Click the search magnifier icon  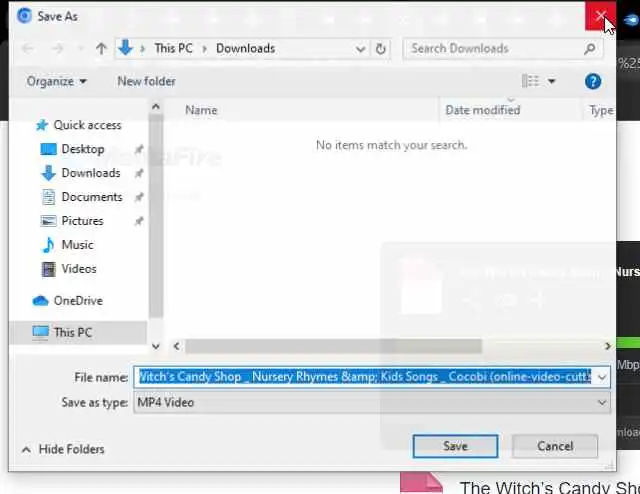[589, 49]
